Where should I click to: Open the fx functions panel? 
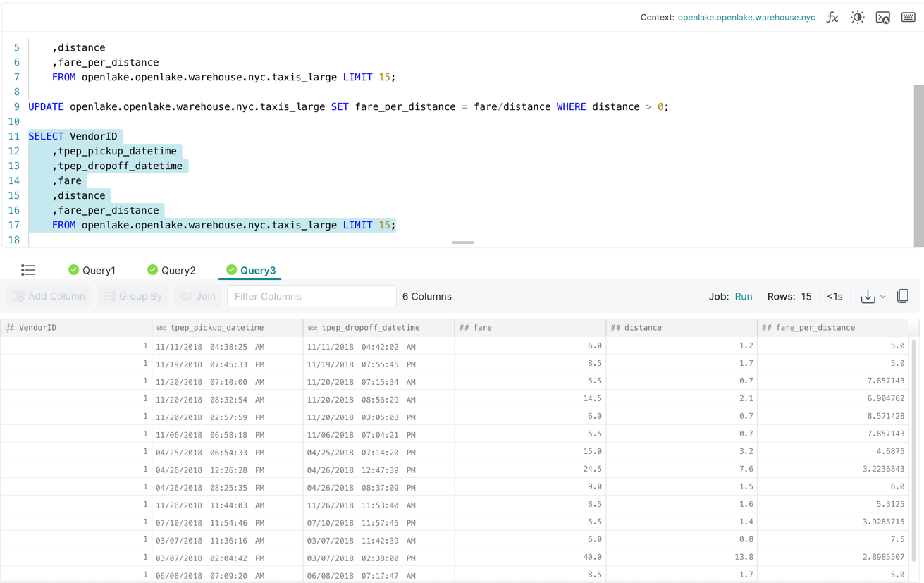(832, 18)
